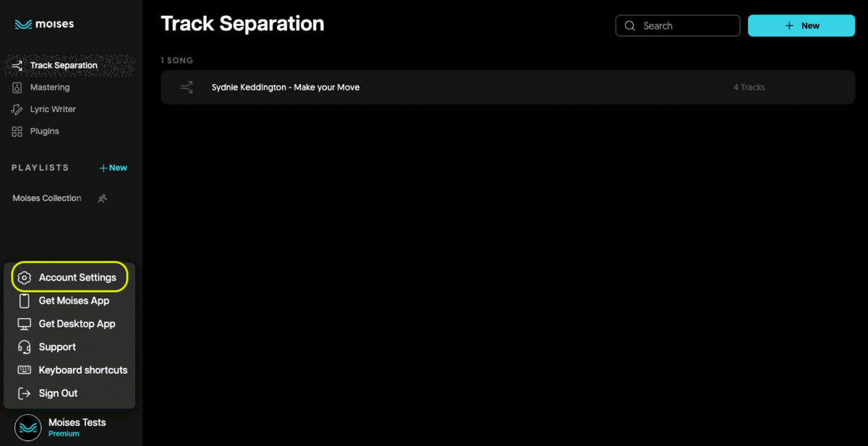Click the Premium plan label
Viewport: 868px width, 446px height.
tap(64, 434)
